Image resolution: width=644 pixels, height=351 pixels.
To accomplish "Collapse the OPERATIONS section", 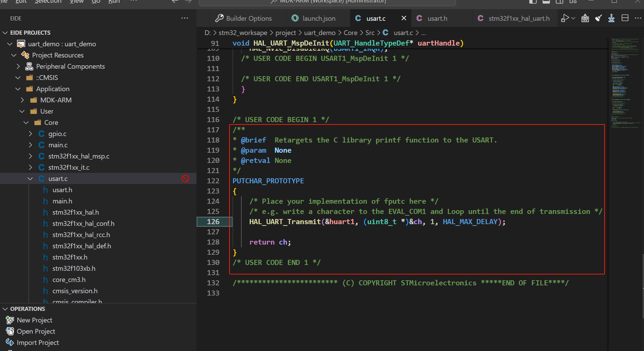I will 5,309.
